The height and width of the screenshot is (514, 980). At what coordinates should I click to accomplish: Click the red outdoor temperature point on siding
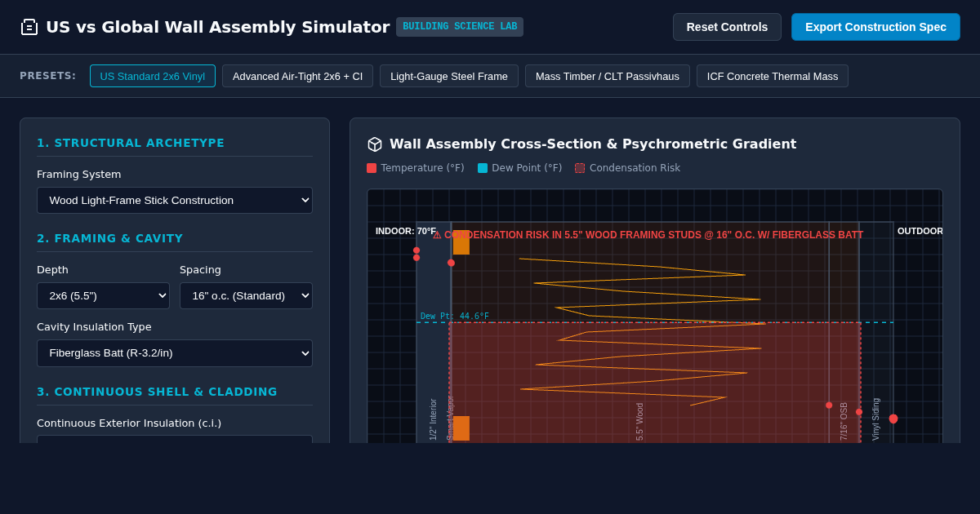[893, 419]
